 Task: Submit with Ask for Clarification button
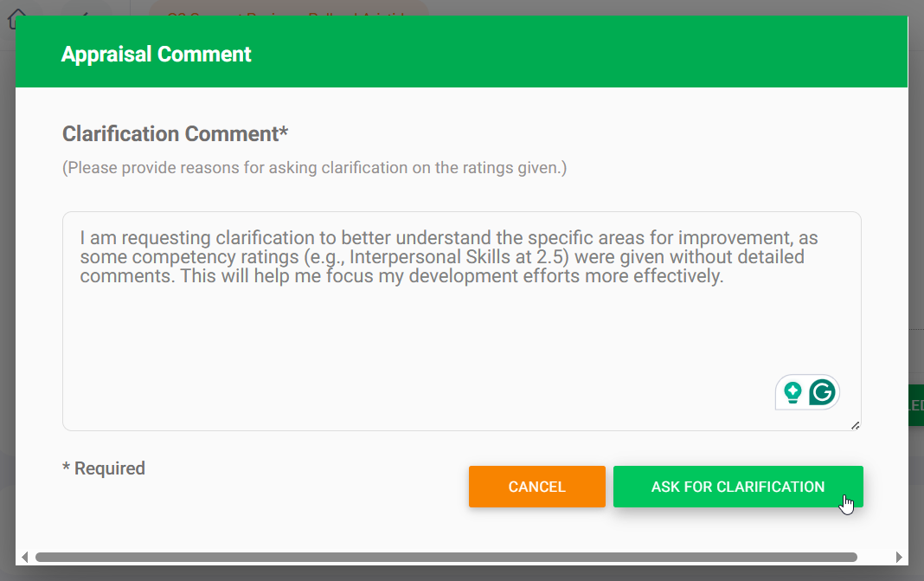coord(737,487)
